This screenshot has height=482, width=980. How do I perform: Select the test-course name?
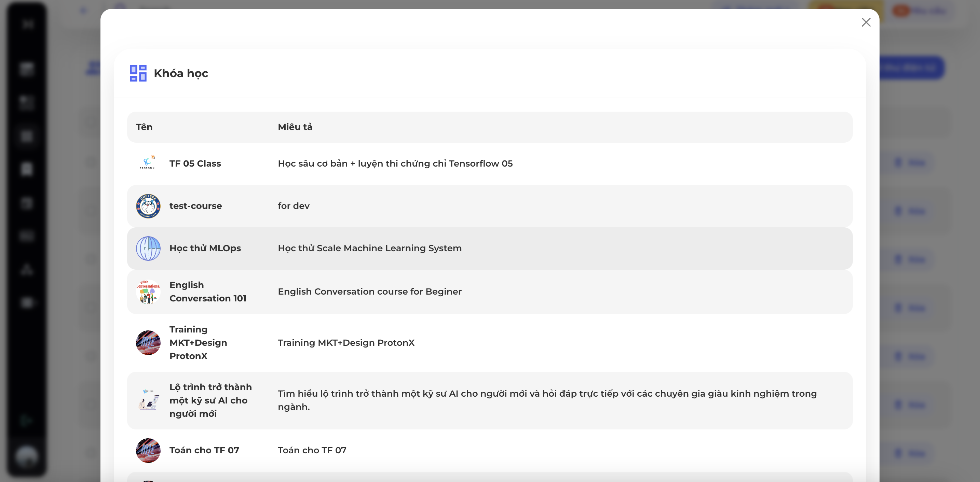coord(195,205)
